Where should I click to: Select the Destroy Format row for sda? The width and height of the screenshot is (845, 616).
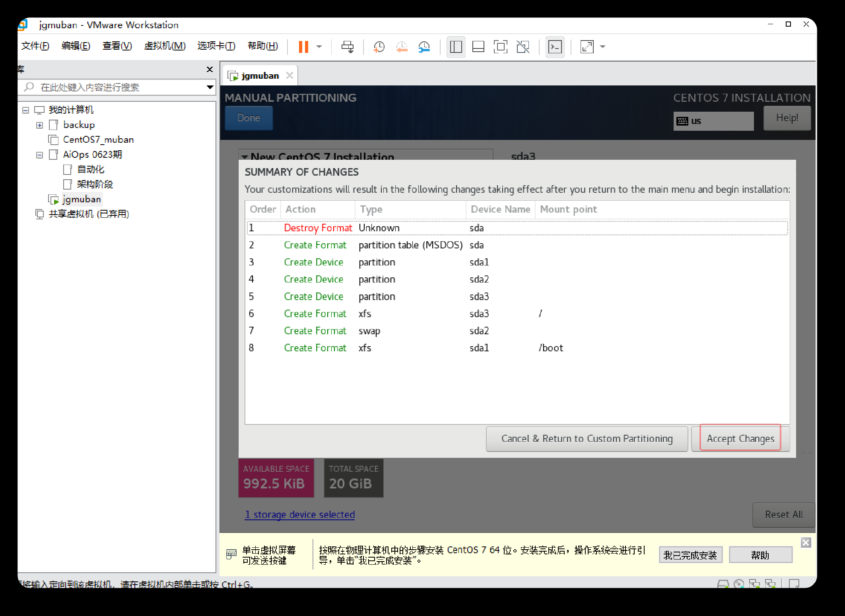517,228
